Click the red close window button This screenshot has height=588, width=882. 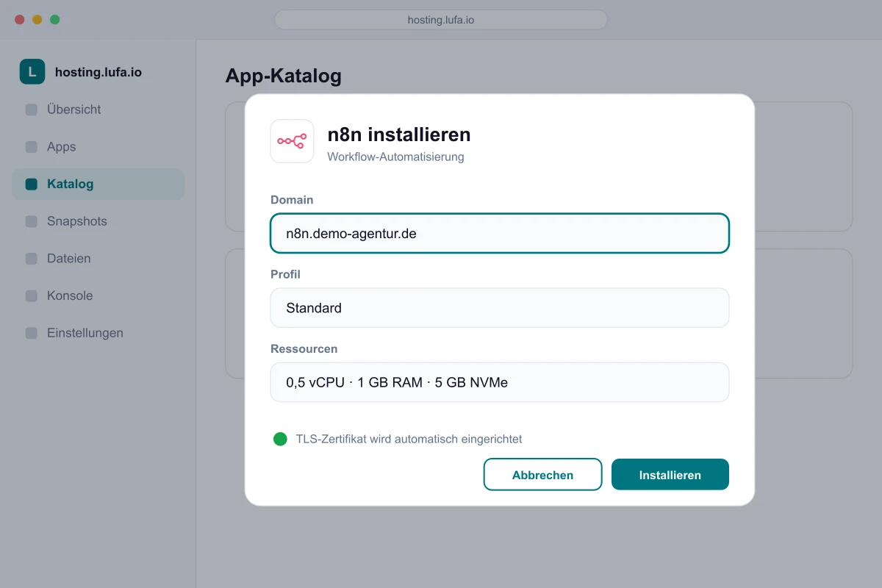click(x=20, y=20)
